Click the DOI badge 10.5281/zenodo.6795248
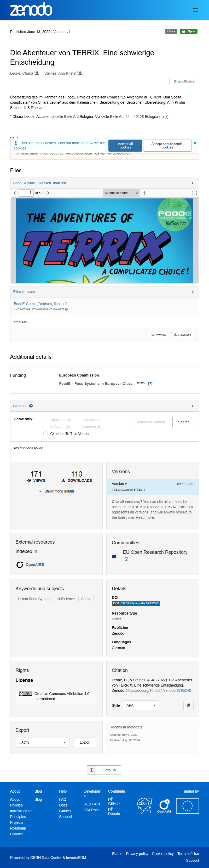This screenshot has height=868, width=209. coord(136,603)
